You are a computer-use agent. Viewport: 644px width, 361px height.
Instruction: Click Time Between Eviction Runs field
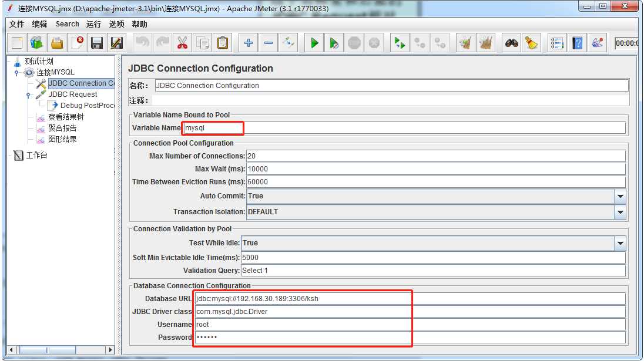(436, 182)
